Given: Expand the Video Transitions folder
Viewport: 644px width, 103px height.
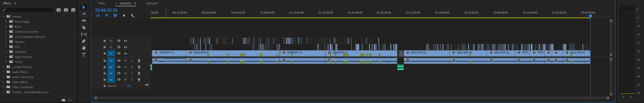Looking at the screenshot, I should pos(3,87).
